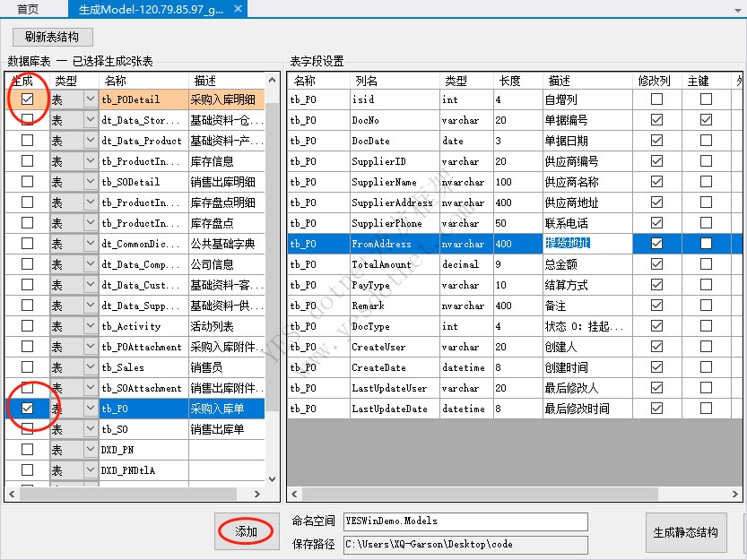
Task: Close the 生成Model tab with its X icon
Action: click(x=238, y=9)
